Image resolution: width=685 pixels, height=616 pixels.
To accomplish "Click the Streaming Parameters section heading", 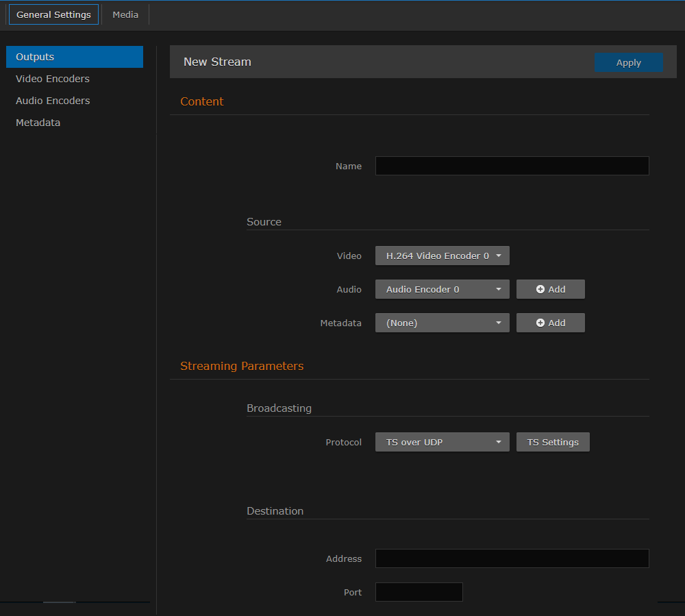I will [242, 366].
